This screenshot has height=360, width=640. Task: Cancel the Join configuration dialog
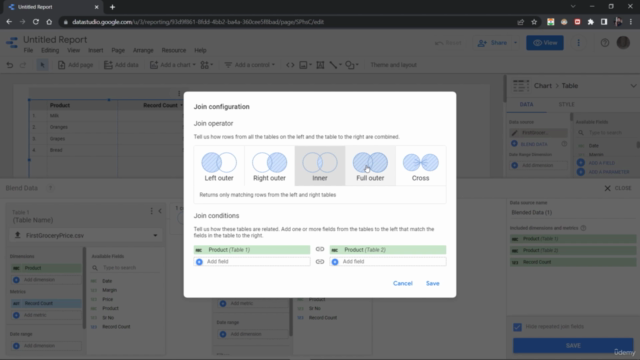(x=402, y=283)
